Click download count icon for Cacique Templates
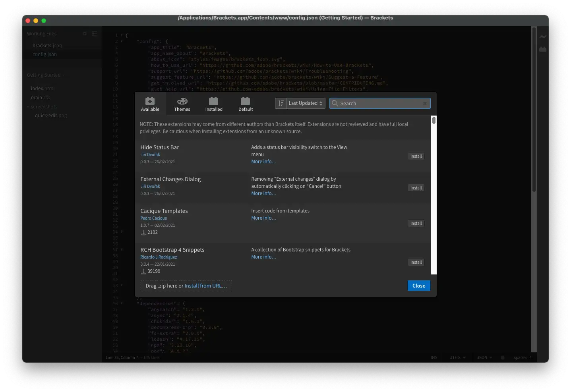The width and height of the screenshot is (571, 392). (x=143, y=233)
